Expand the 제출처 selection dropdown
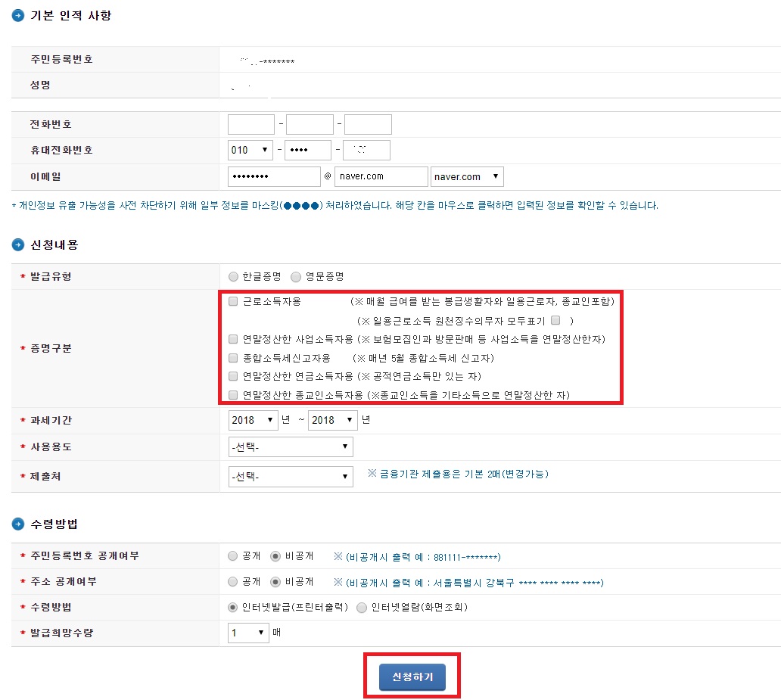The height and width of the screenshot is (700, 781). 291,477
